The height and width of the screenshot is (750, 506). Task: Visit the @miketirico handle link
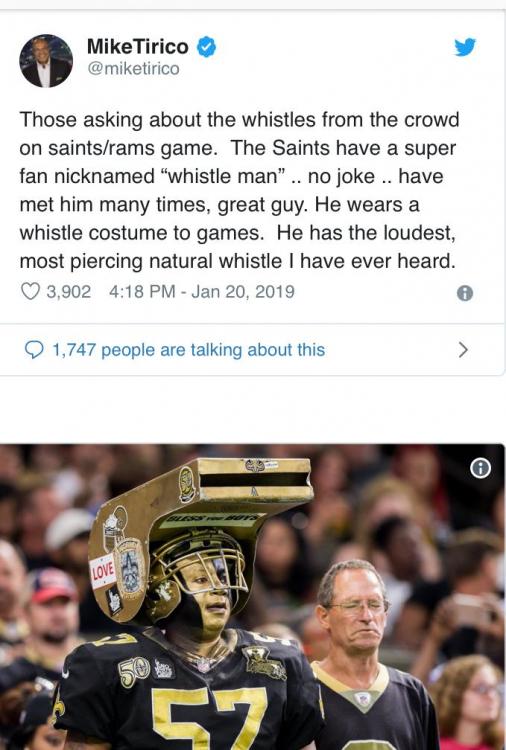[x=133, y=69]
